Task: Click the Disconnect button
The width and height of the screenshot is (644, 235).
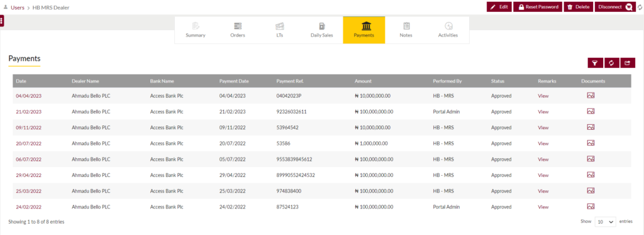Action: click(x=615, y=7)
